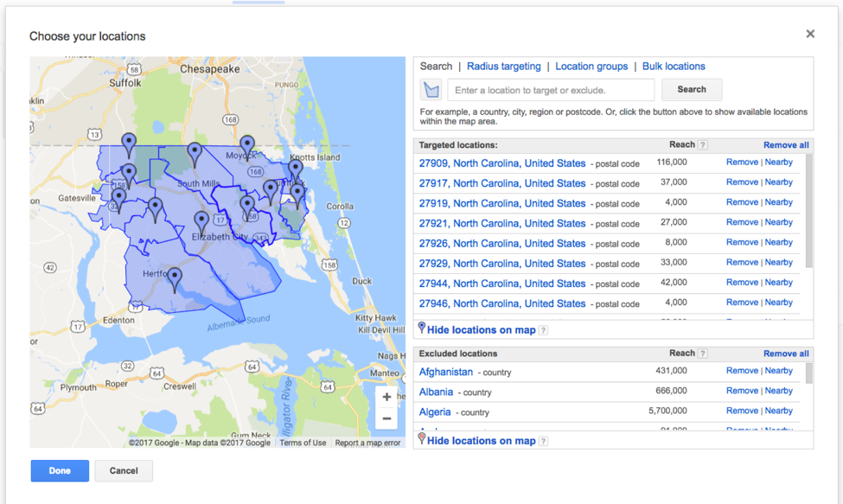Remove Algeria from excluded locations
Screen dimensions: 843x504
[742, 411]
